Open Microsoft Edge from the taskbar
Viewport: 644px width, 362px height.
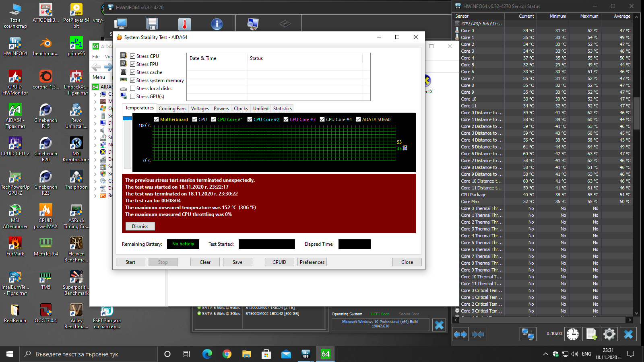(x=207, y=354)
